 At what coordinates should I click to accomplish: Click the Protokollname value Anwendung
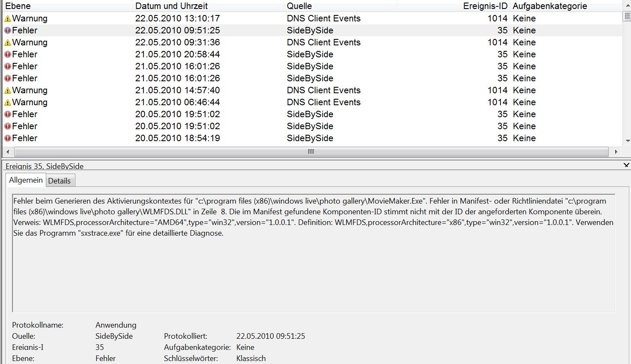[x=116, y=325]
